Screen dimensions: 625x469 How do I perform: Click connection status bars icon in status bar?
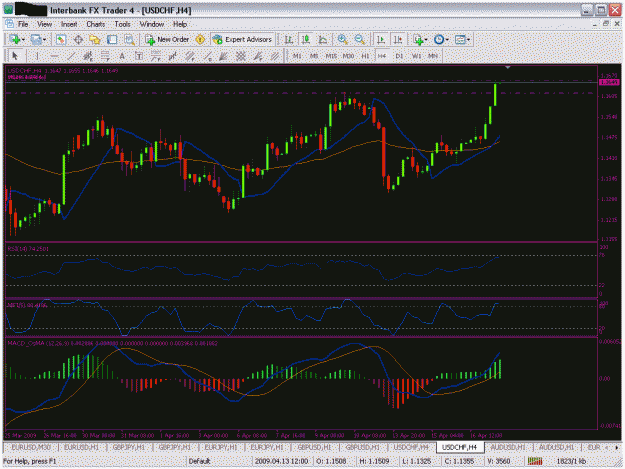535,461
